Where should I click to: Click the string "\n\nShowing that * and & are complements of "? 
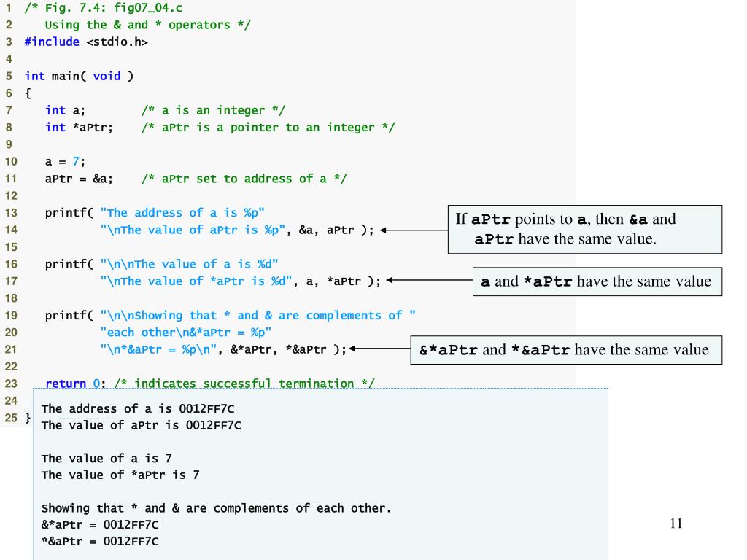(x=258, y=316)
